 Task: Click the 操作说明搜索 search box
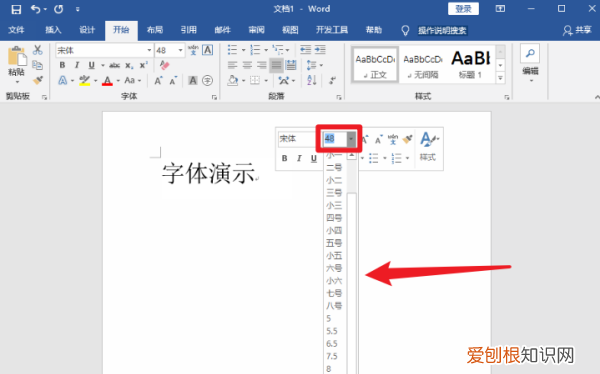click(442, 30)
